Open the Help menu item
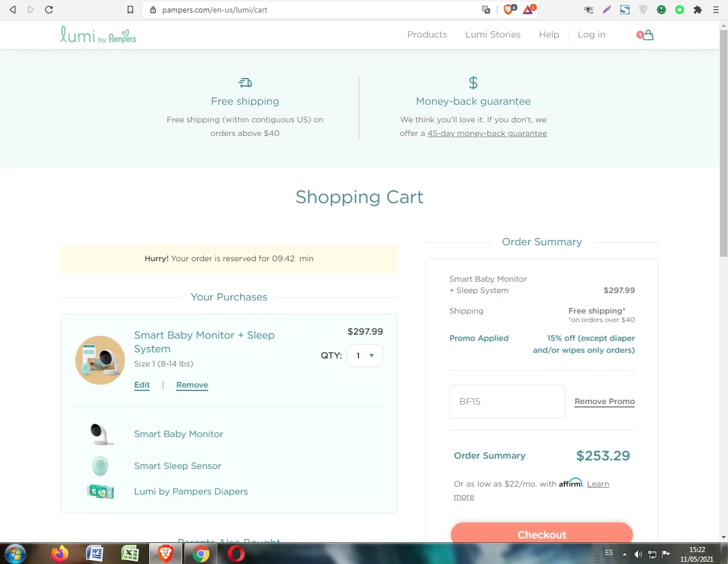The image size is (728, 564). 549,35
